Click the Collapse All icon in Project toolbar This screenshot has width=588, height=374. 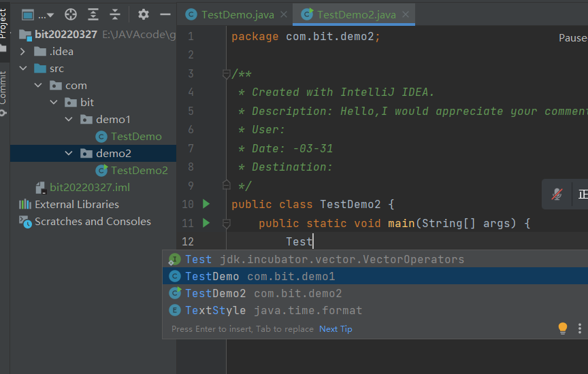coord(115,14)
